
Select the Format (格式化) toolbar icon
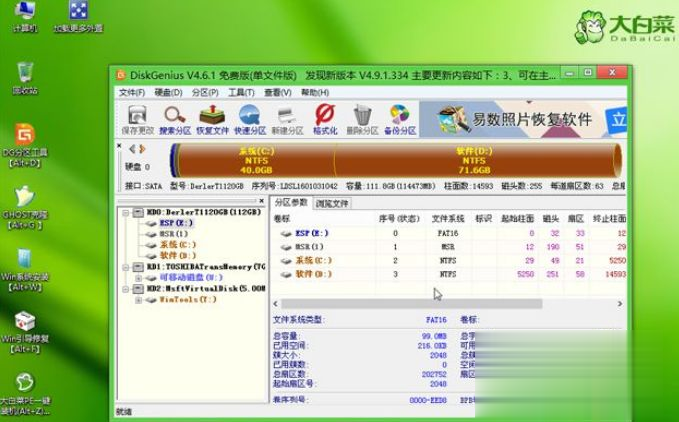click(325, 119)
